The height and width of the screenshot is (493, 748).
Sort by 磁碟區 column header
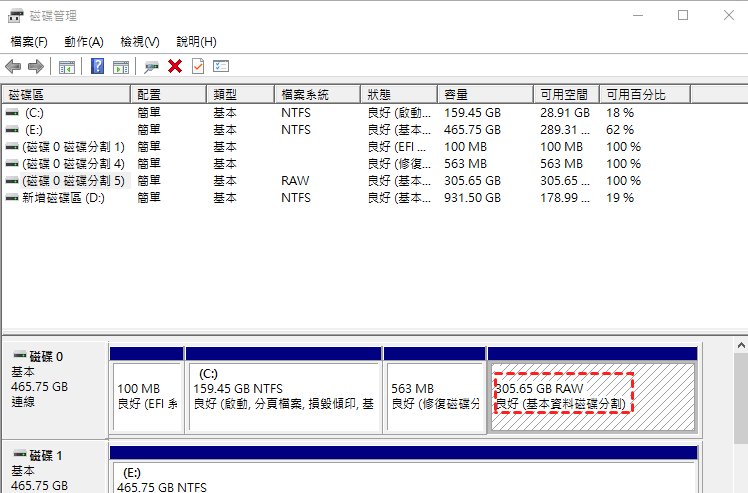[x=66, y=94]
